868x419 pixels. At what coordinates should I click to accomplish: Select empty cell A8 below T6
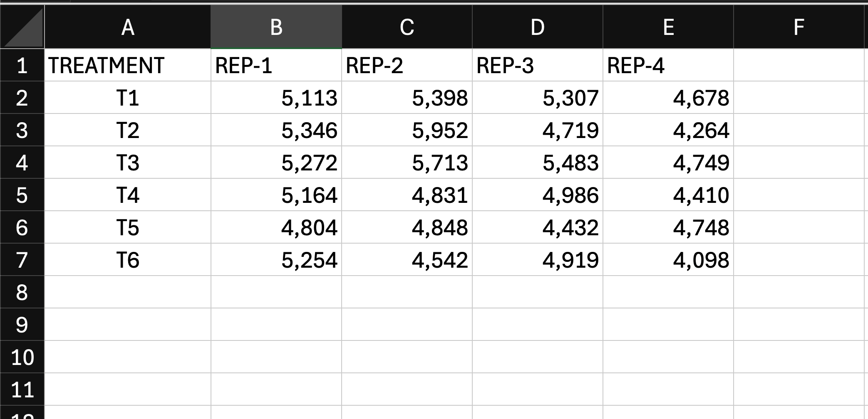pyautogui.click(x=127, y=292)
